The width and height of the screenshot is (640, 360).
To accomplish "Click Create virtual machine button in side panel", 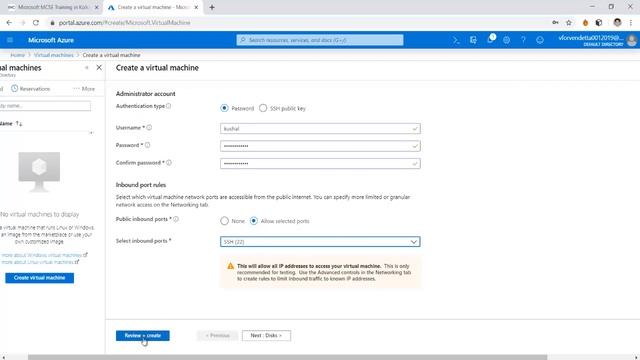I will [x=40, y=278].
